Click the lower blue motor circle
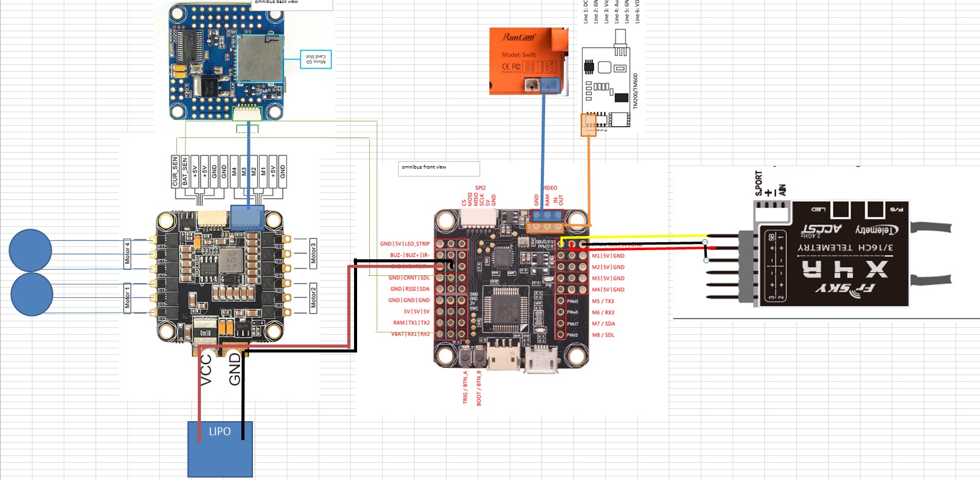The height and width of the screenshot is (480, 980). point(32,294)
